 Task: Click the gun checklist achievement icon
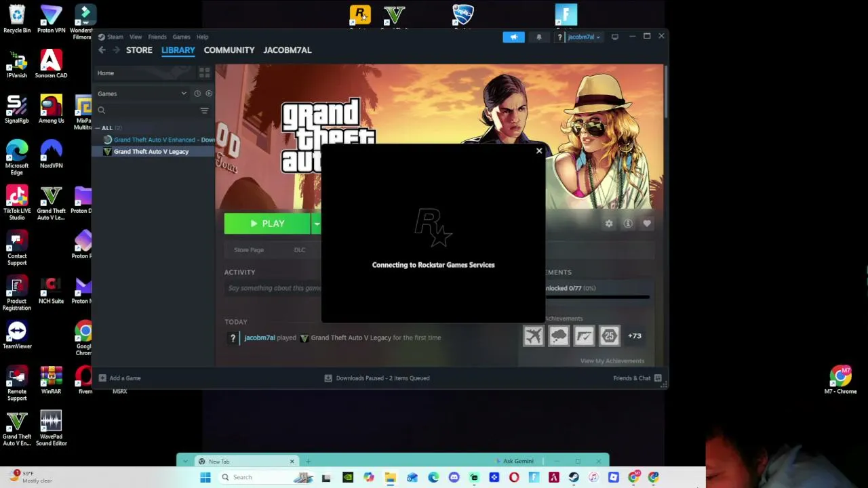(584, 335)
